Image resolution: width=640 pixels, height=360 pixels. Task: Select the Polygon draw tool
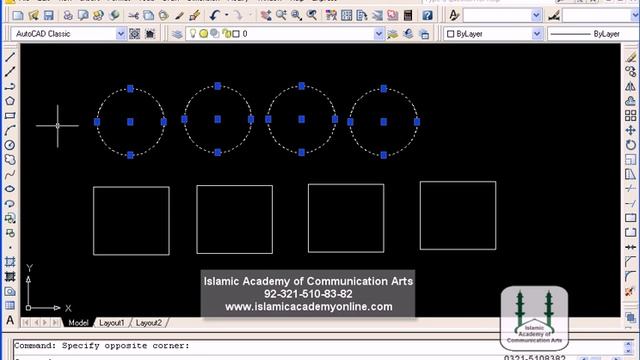coord(10,101)
